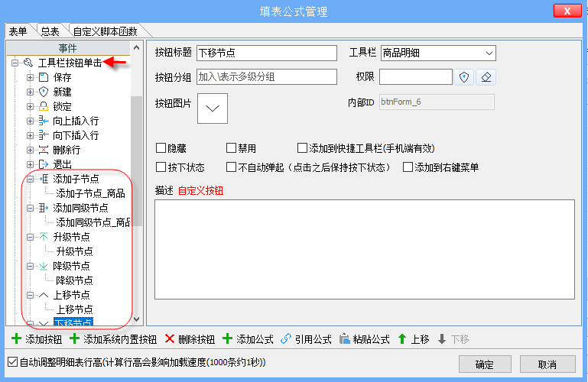Click the 取消 button
The image size is (588, 382).
click(x=547, y=364)
